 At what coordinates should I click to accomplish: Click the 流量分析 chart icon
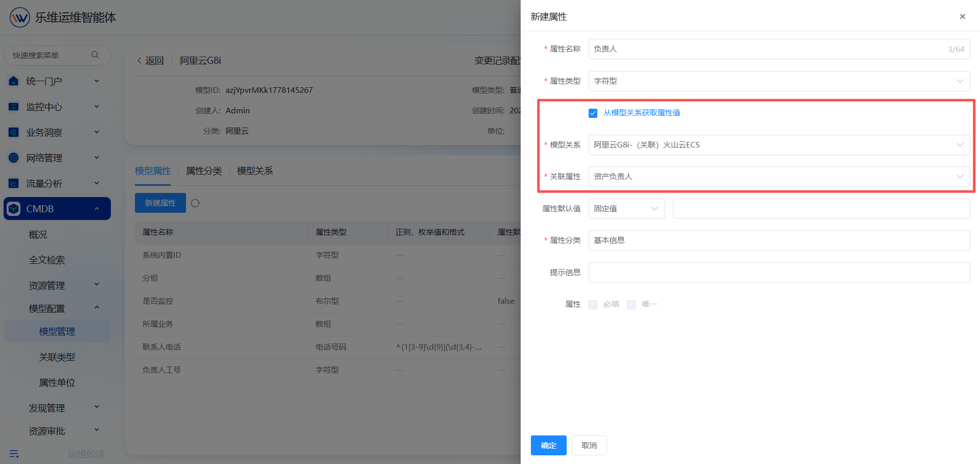coord(14,183)
